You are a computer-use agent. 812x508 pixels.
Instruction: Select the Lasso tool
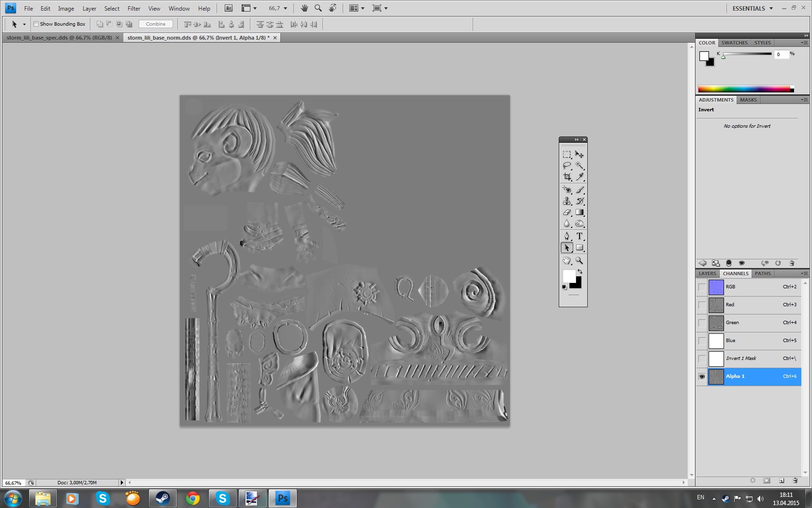[x=567, y=165]
